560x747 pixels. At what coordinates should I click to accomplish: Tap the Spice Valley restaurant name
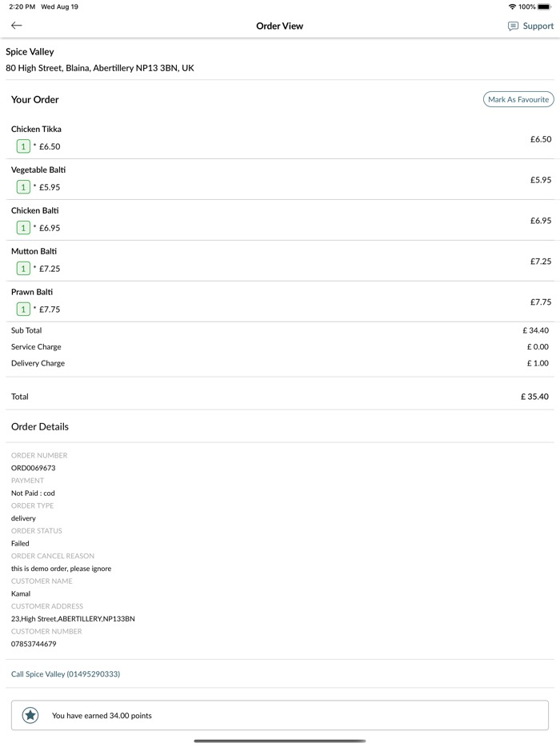click(x=30, y=52)
